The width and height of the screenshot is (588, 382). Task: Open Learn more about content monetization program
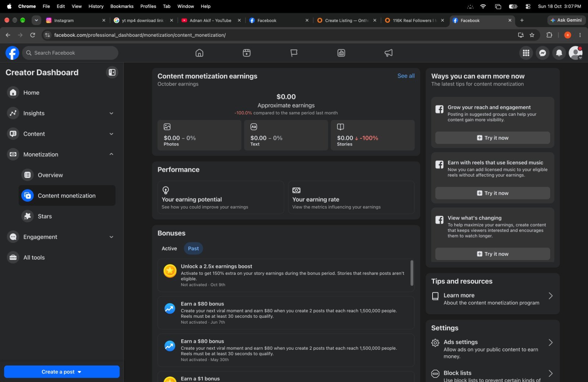click(492, 299)
